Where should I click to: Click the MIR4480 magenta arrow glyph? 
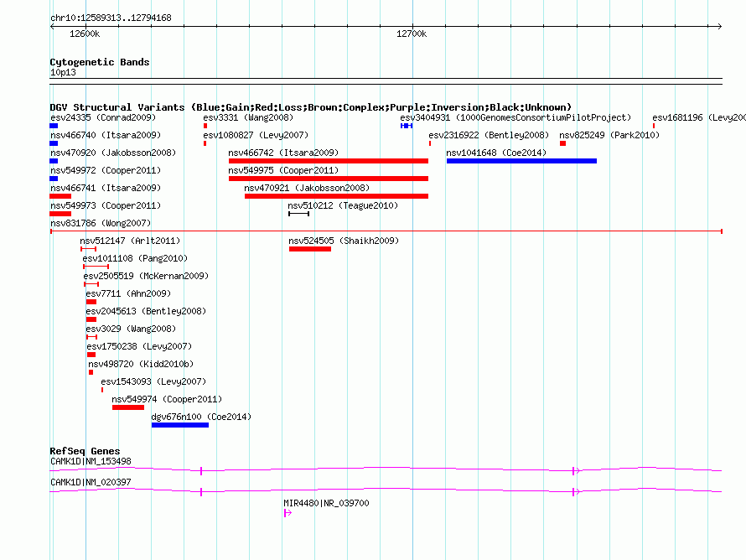point(288,513)
